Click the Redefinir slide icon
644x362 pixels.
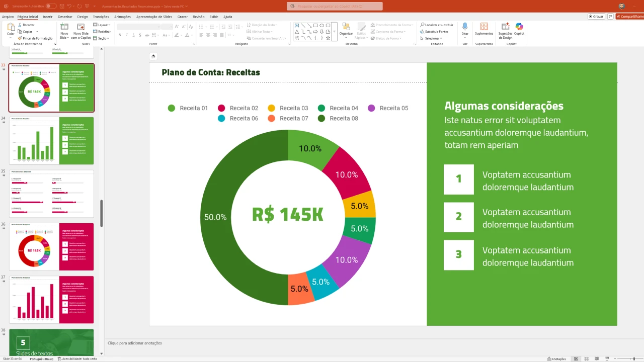[x=96, y=31]
